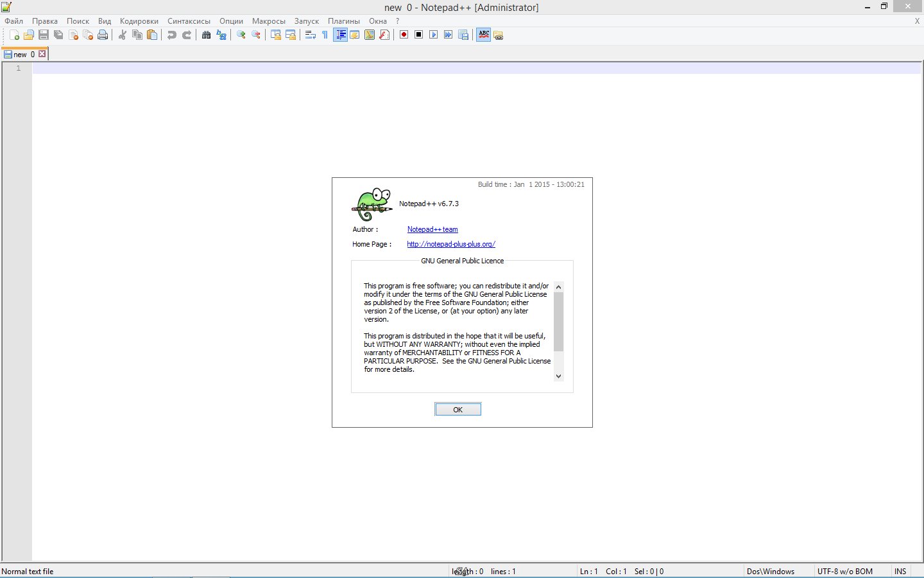Select the "new 0" document tab
The width and height of the screenshot is (924, 578).
coord(24,55)
